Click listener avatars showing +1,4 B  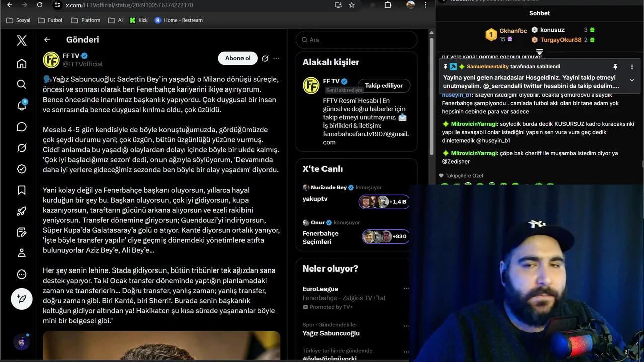click(x=383, y=202)
